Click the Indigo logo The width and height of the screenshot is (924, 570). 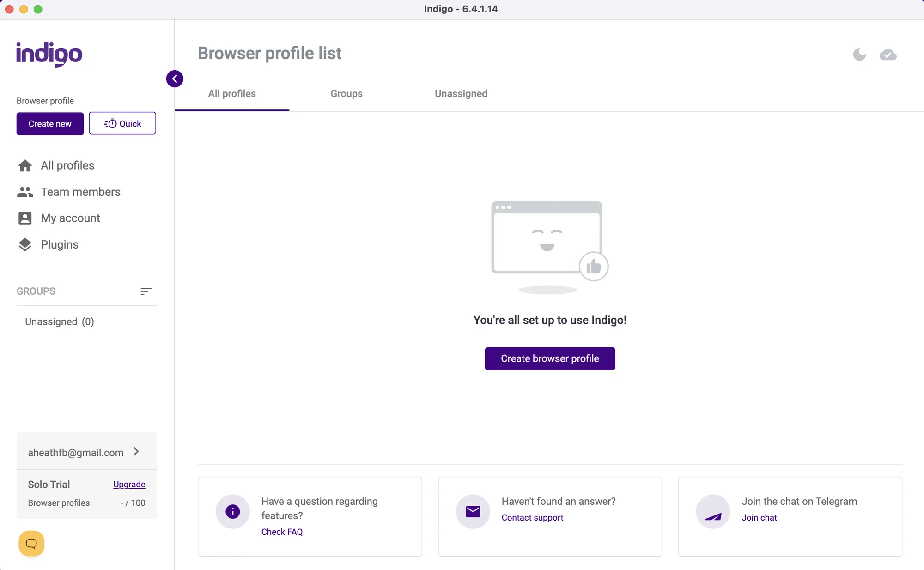tap(49, 55)
